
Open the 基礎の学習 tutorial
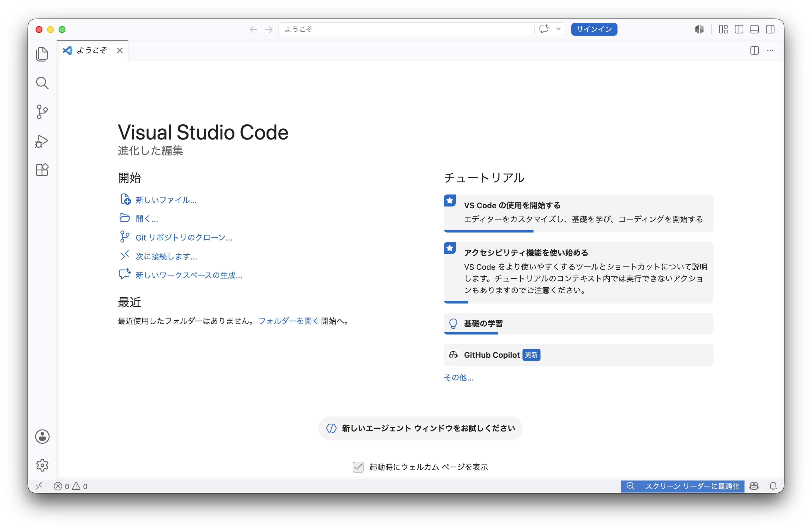[578, 323]
